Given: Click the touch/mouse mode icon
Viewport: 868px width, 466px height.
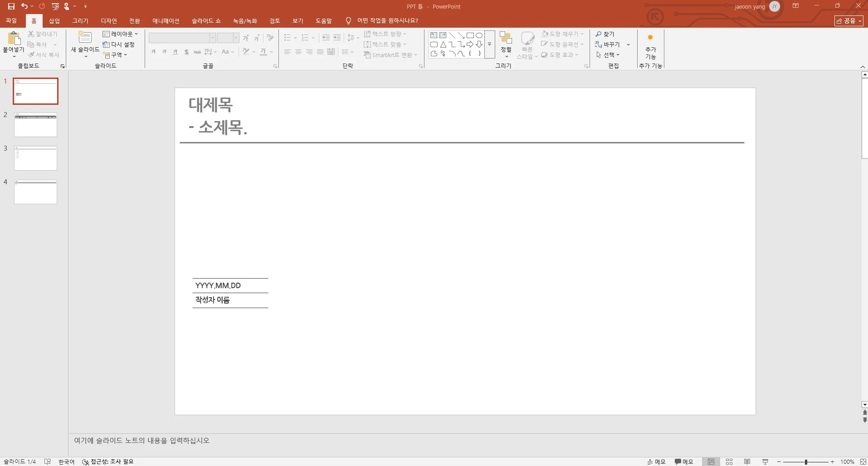Looking at the screenshot, I should coord(67,6).
